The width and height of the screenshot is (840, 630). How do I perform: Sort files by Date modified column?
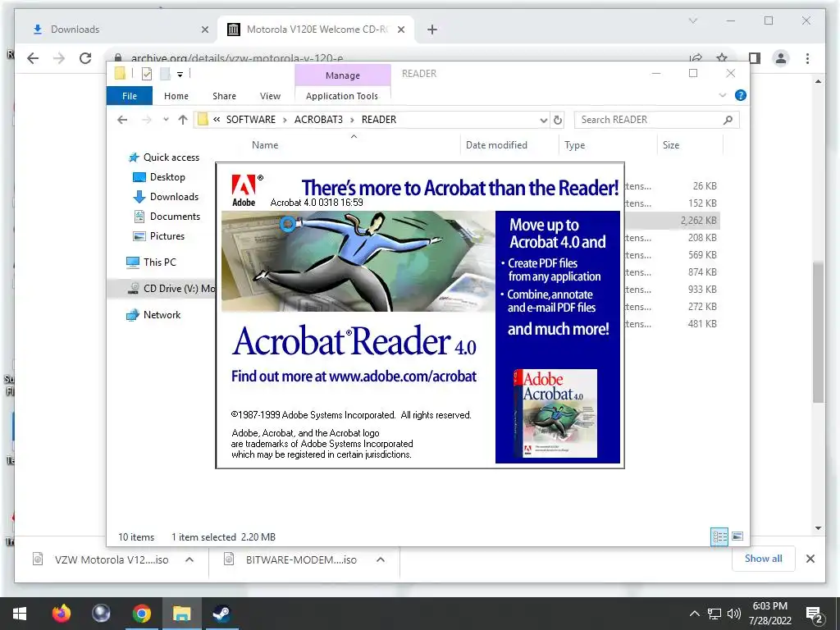496,145
